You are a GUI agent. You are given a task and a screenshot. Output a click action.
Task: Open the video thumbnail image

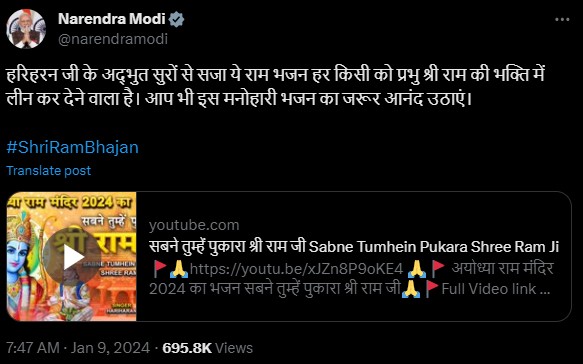(x=71, y=256)
